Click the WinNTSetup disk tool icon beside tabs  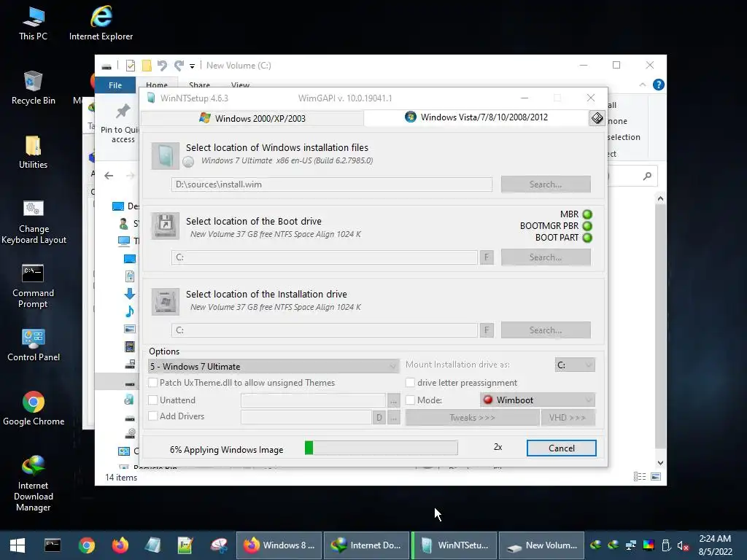(597, 117)
